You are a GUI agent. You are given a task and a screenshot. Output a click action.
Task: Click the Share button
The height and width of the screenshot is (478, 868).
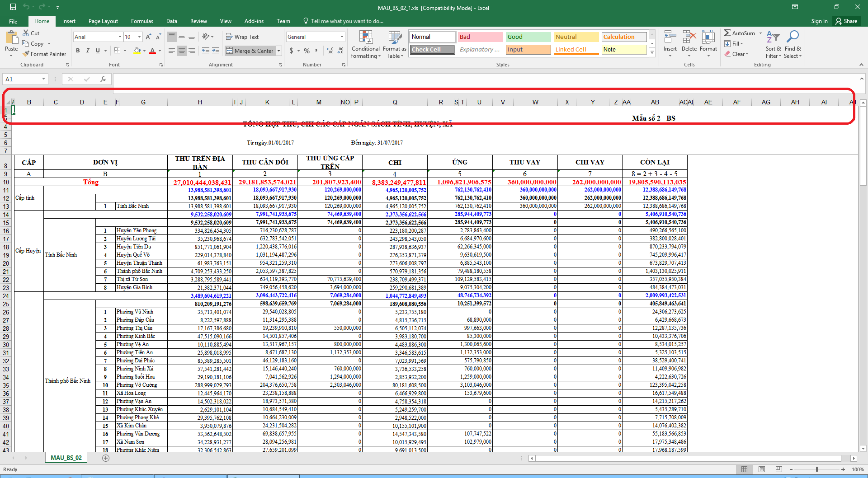coord(846,21)
